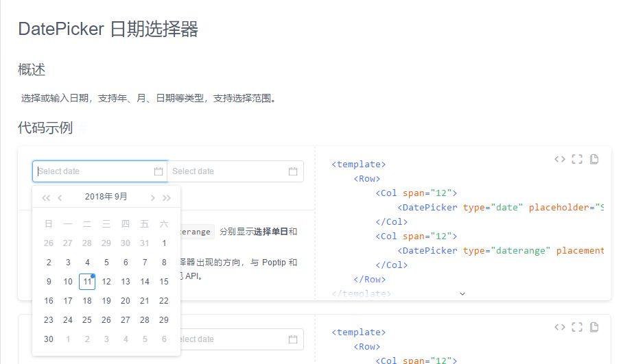The image size is (623, 364).
Task: Select greyed August 26 in first row
Action: pos(49,243)
